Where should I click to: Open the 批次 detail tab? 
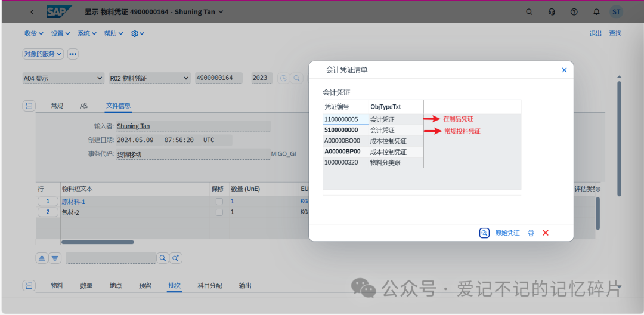(175, 285)
